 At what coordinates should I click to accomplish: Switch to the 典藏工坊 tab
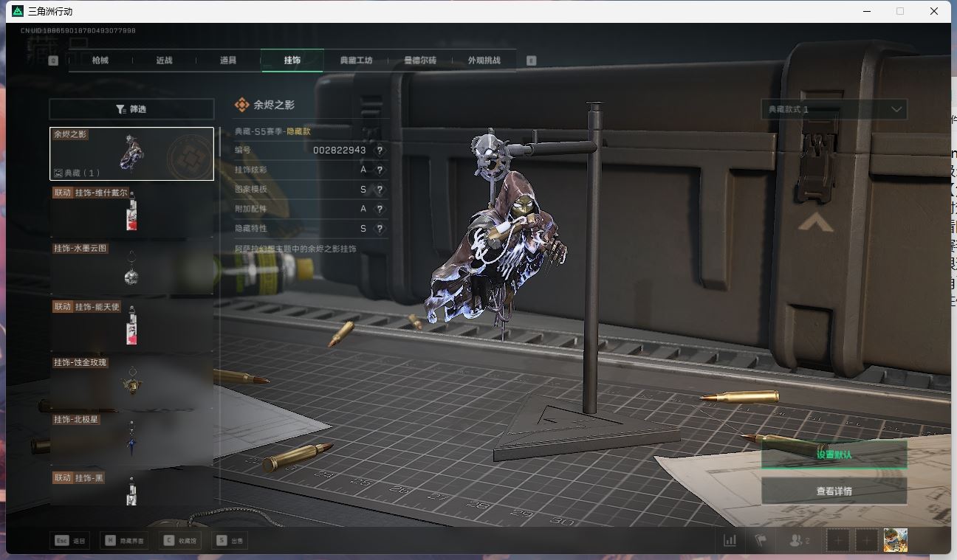(x=356, y=61)
